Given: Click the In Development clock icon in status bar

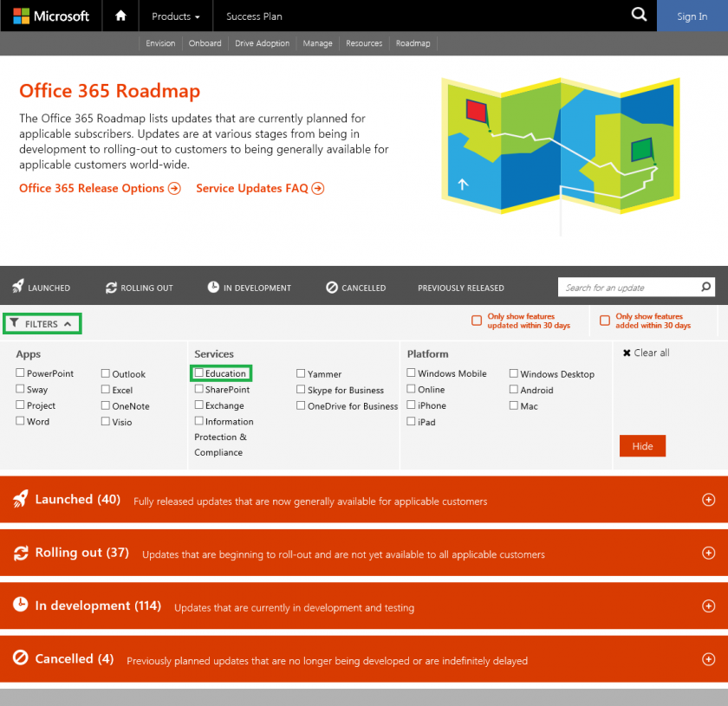Looking at the screenshot, I should coord(213,287).
